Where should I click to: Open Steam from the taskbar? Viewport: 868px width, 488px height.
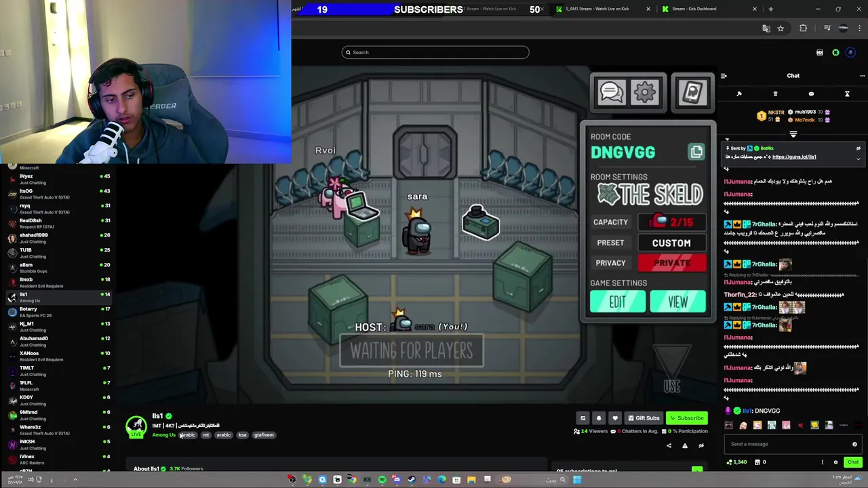412,480
